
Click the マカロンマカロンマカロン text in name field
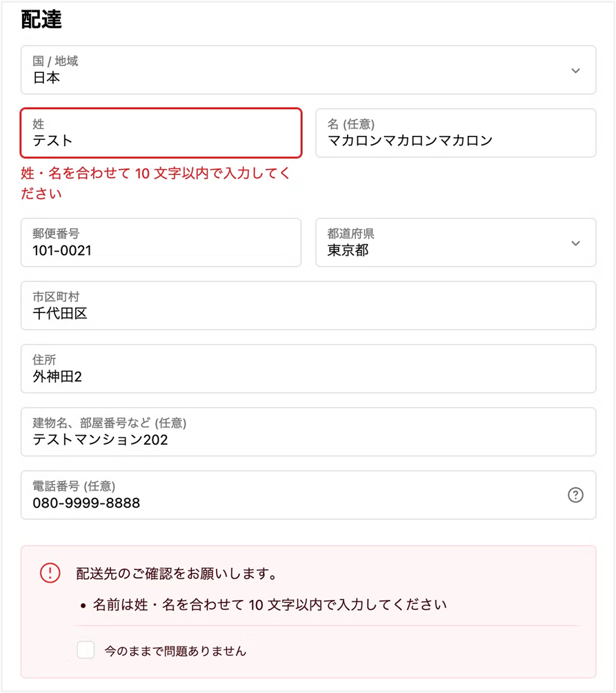[x=410, y=141]
